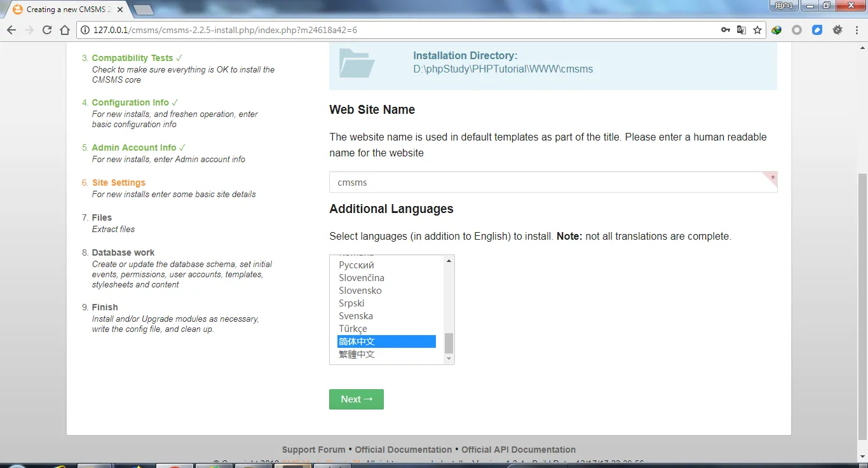Choose Svenska from Additional Languages
The height and width of the screenshot is (468, 868).
pyautogui.click(x=356, y=316)
